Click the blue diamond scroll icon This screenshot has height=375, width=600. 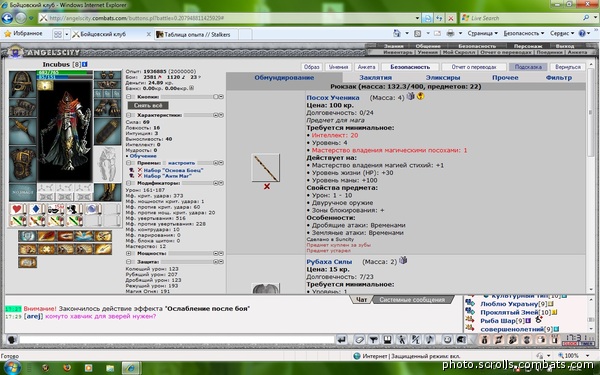tap(36, 209)
